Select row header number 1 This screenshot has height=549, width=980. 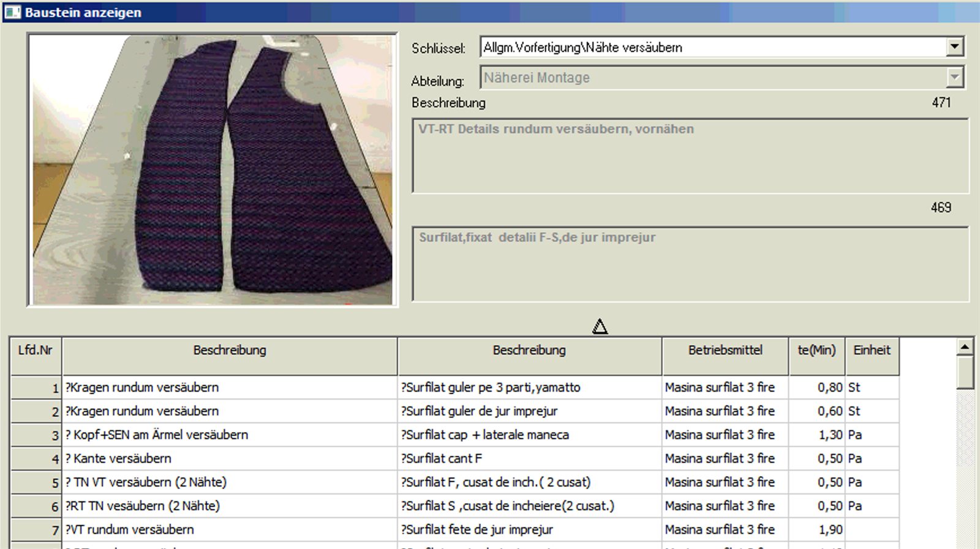(x=36, y=387)
